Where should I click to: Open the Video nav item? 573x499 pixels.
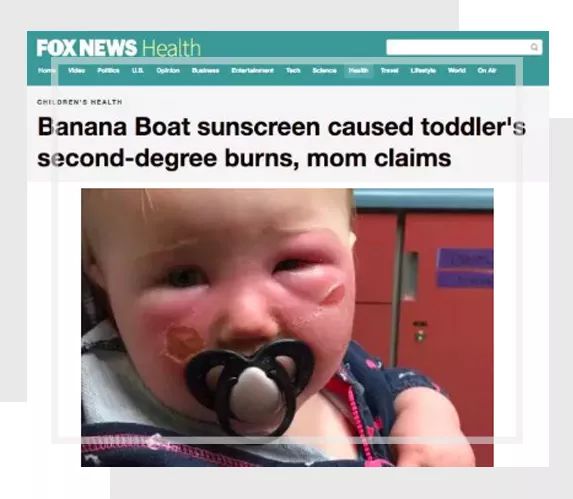76,71
